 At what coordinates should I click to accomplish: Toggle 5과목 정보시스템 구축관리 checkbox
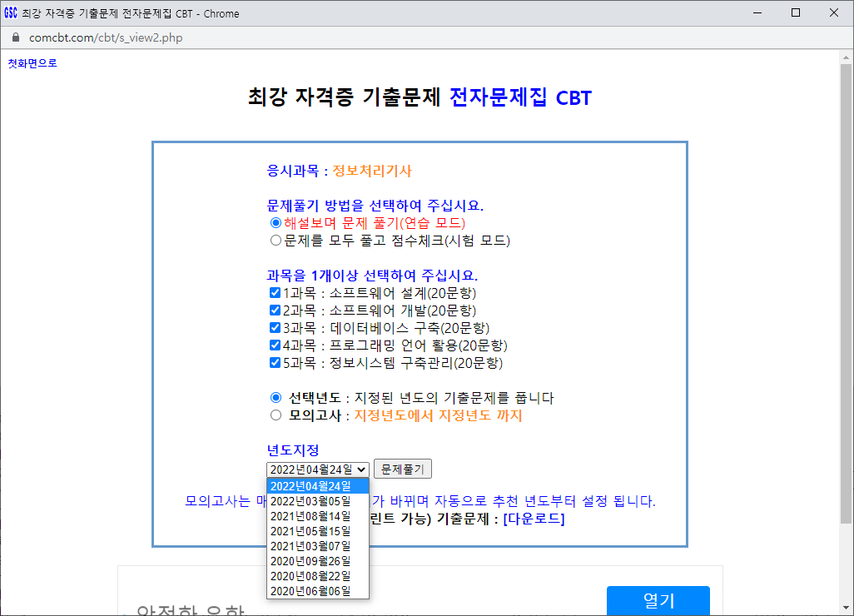pos(275,363)
